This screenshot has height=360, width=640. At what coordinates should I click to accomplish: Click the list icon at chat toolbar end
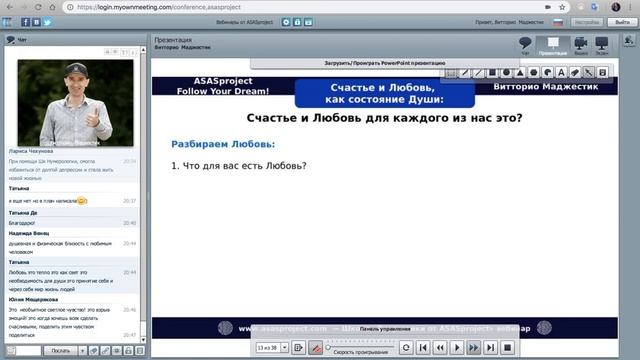click(140, 351)
